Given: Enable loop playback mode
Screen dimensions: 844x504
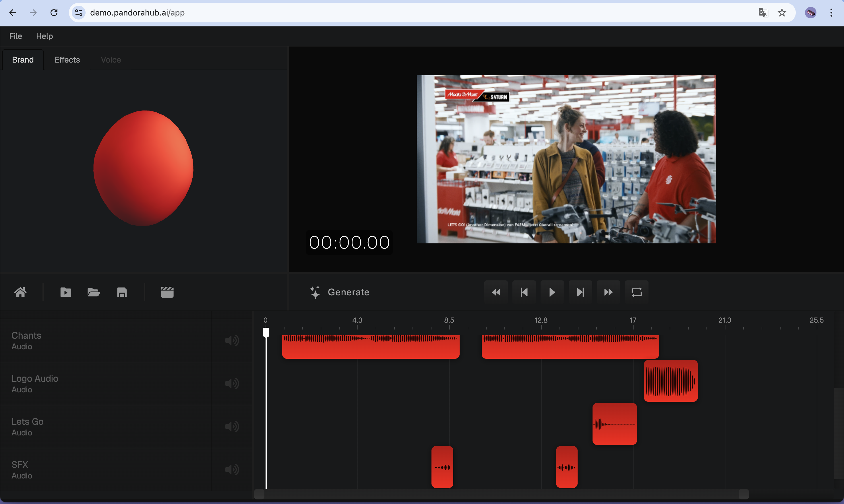Looking at the screenshot, I should pos(636,292).
